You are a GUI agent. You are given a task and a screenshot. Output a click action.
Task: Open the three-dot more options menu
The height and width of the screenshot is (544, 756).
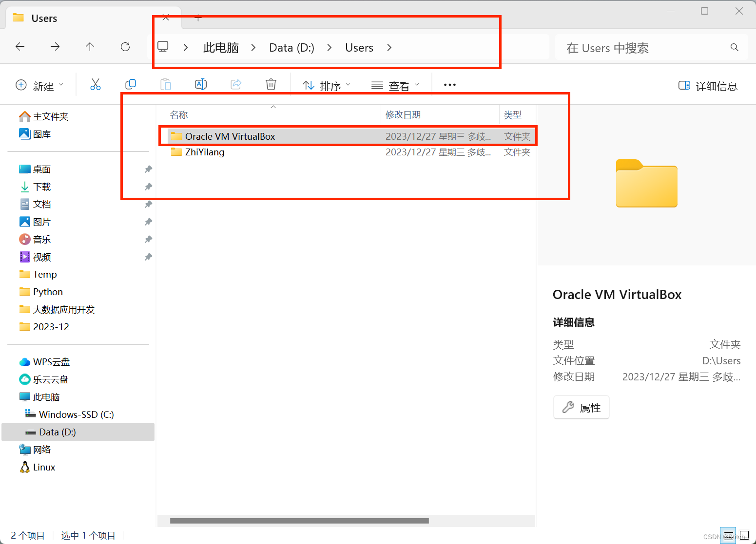point(450,85)
